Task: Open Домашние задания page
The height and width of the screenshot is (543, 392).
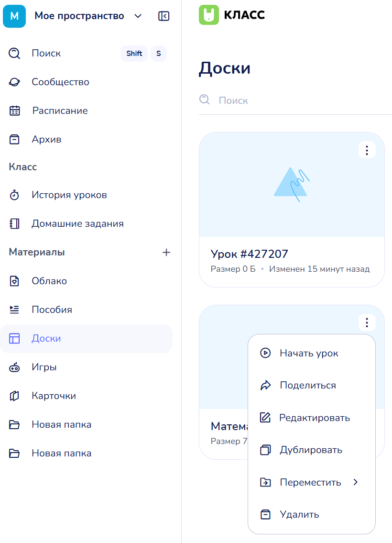Action: (x=87, y=224)
